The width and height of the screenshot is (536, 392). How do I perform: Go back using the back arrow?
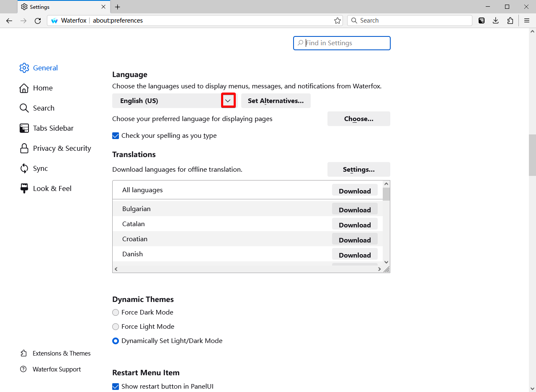click(9, 21)
